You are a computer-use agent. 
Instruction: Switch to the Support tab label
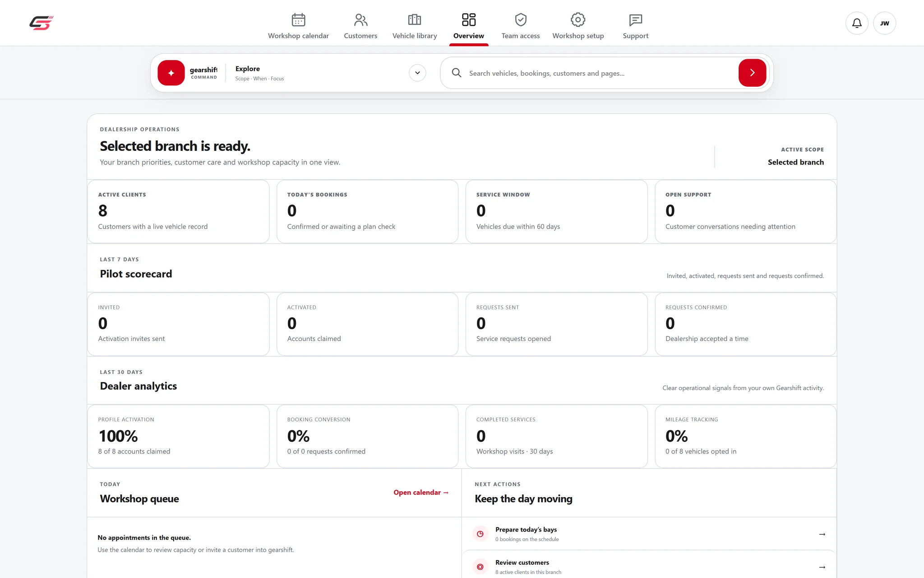point(635,36)
